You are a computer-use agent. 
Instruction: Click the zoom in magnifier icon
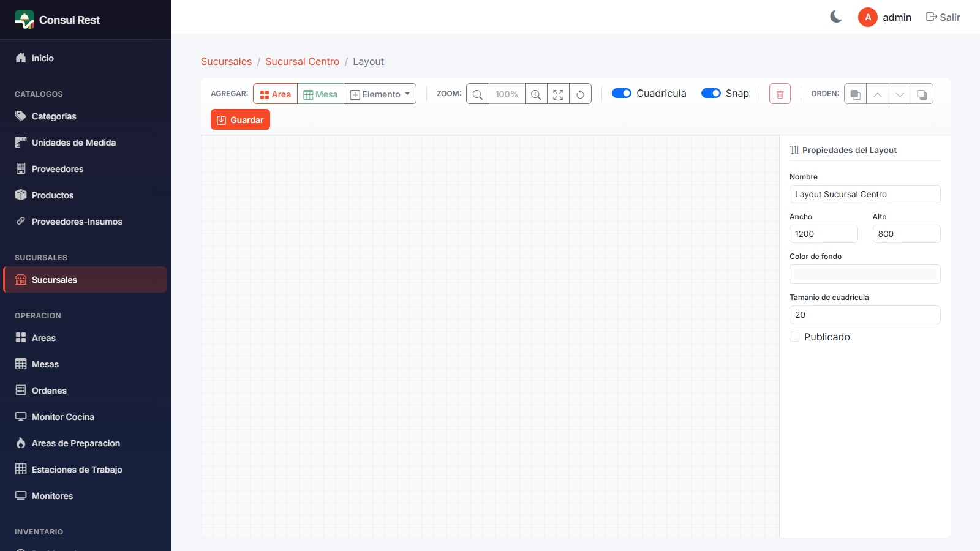536,94
